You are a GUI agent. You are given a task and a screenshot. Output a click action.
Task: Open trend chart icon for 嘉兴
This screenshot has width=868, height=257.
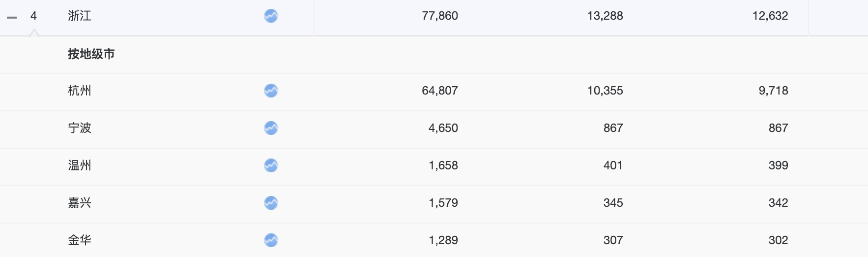(x=271, y=203)
